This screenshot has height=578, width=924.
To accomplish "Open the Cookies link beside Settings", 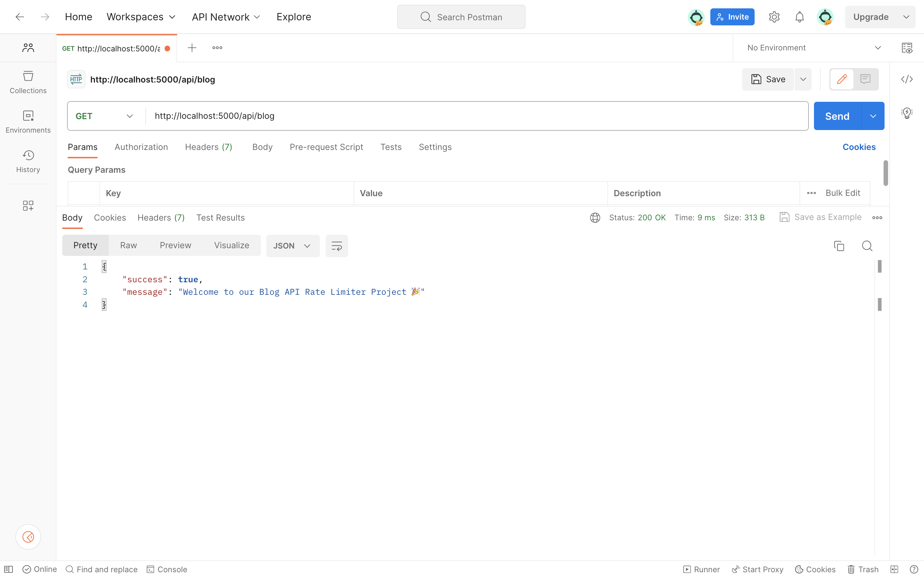I will [x=859, y=147].
